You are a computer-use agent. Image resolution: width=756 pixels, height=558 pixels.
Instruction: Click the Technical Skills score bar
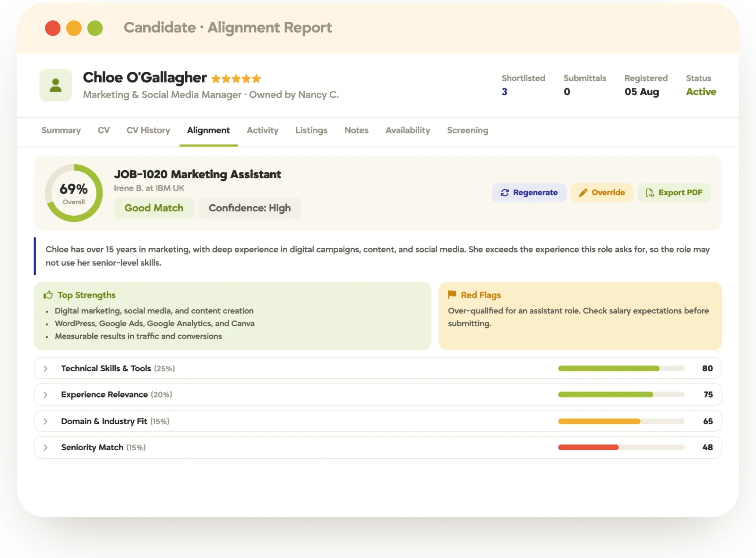(621, 368)
